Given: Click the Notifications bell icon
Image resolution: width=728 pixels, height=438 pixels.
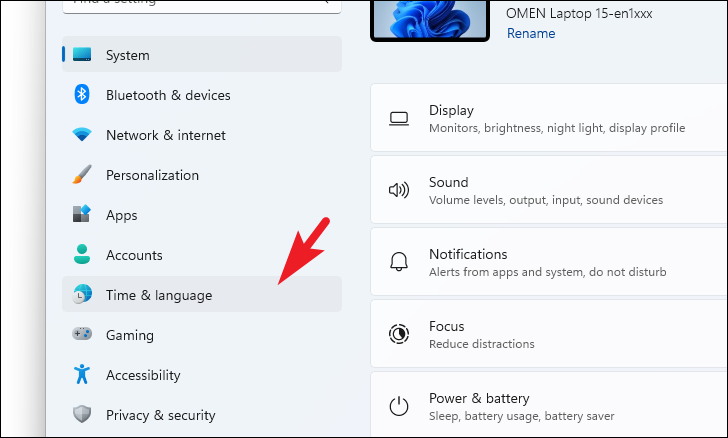Looking at the screenshot, I should (399, 262).
